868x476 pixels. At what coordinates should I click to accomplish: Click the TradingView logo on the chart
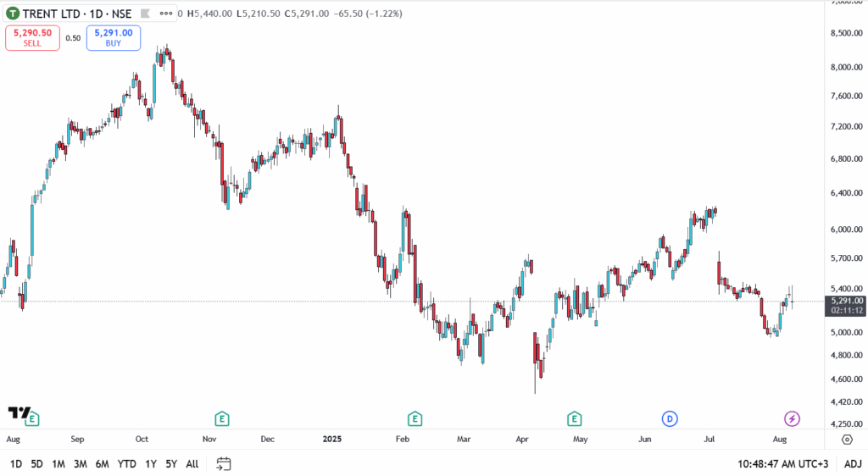pyautogui.click(x=19, y=412)
